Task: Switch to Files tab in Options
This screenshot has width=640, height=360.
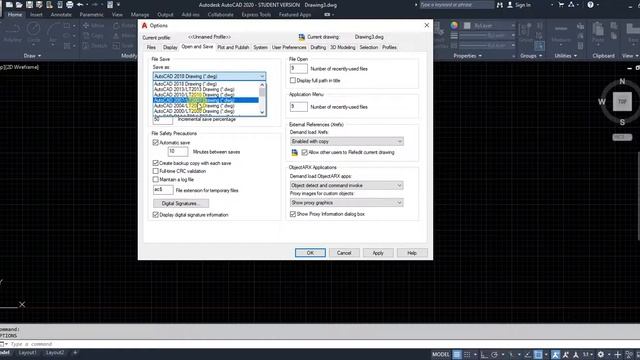Action: pos(151,47)
